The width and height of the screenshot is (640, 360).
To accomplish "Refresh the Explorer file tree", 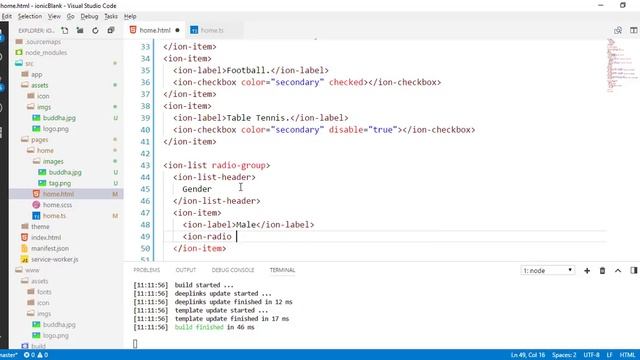I will tap(95, 30).
